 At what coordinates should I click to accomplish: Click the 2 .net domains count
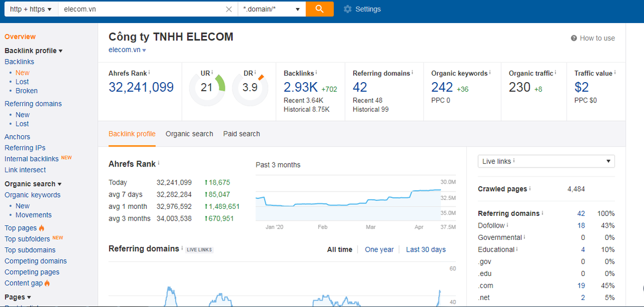[x=583, y=297]
